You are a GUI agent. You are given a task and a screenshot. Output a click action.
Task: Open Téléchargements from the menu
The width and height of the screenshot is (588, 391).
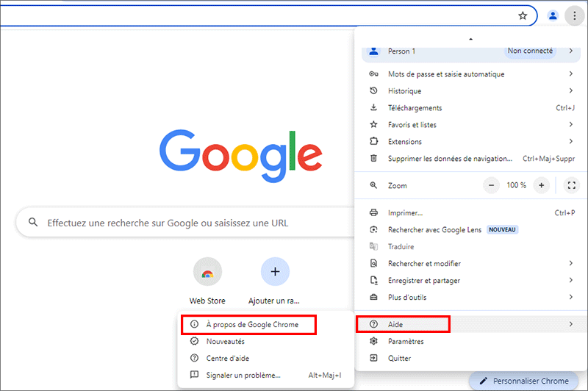pos(470,107)
